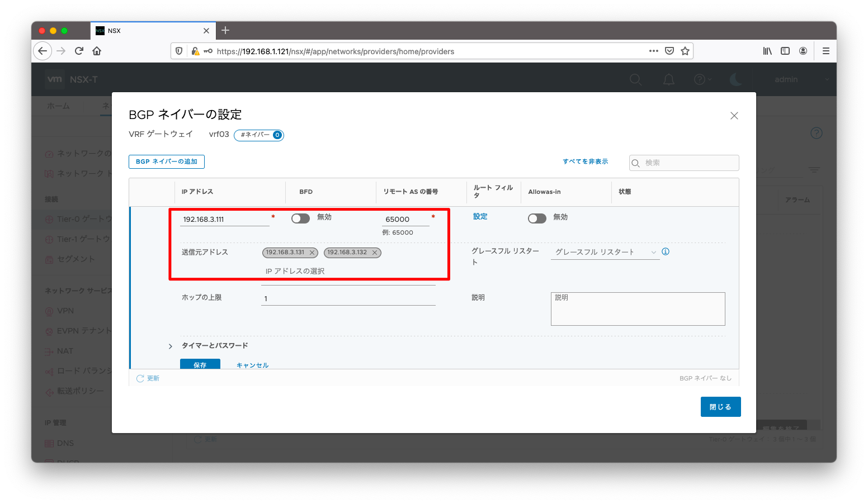Image resolution: width=868 pixels, height=504 pixels.
Task: Open the Firefox hamburger menu
Action: pos(825,51)
